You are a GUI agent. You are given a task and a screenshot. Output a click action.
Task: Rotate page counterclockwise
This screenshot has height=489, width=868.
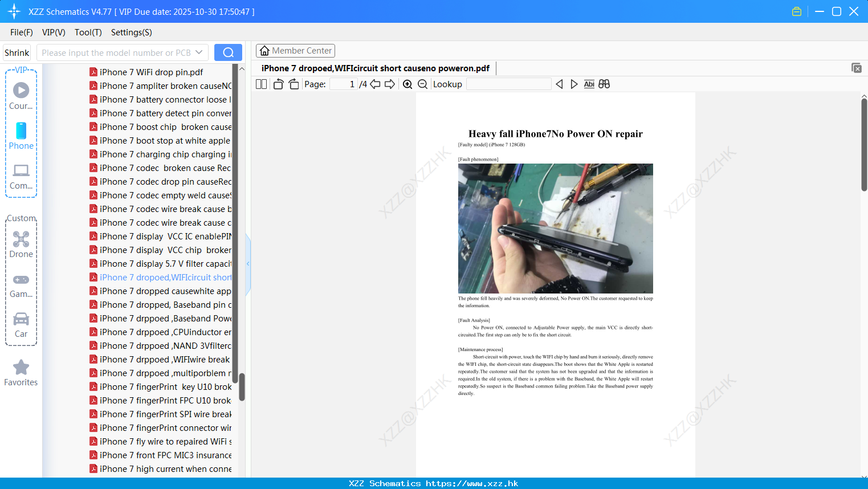point(278,84)
